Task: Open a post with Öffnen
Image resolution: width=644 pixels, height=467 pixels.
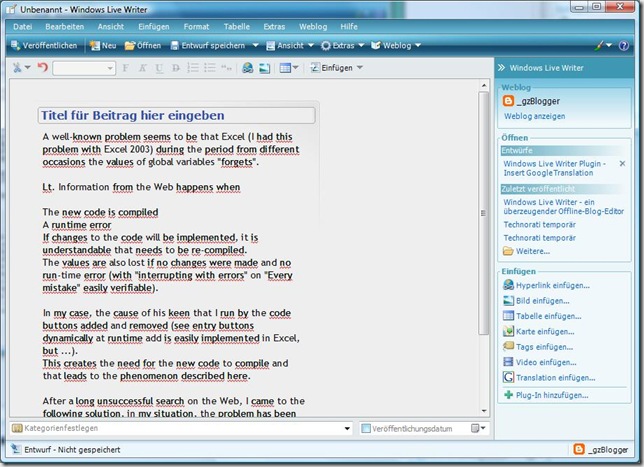Action: pyautogui.click(x=143, y=46)
